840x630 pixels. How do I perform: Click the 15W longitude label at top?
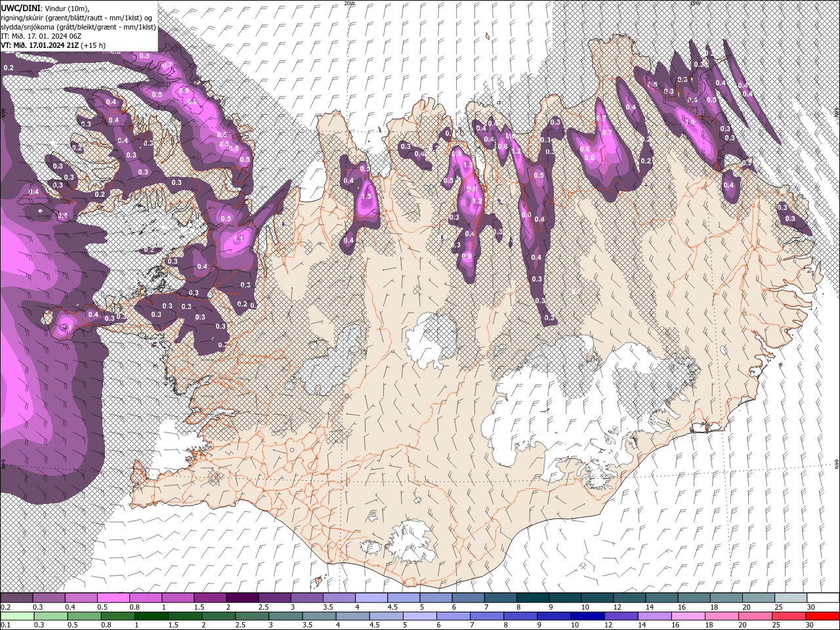tap(695, 3)
